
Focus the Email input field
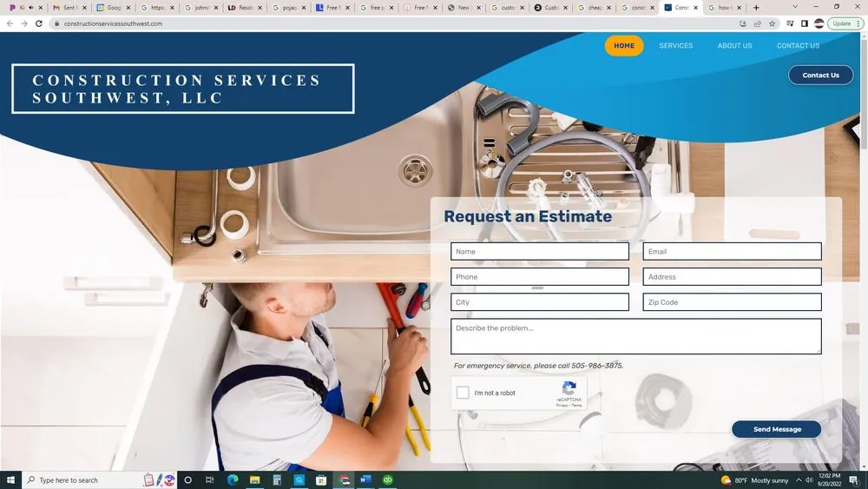pos(732,251)
